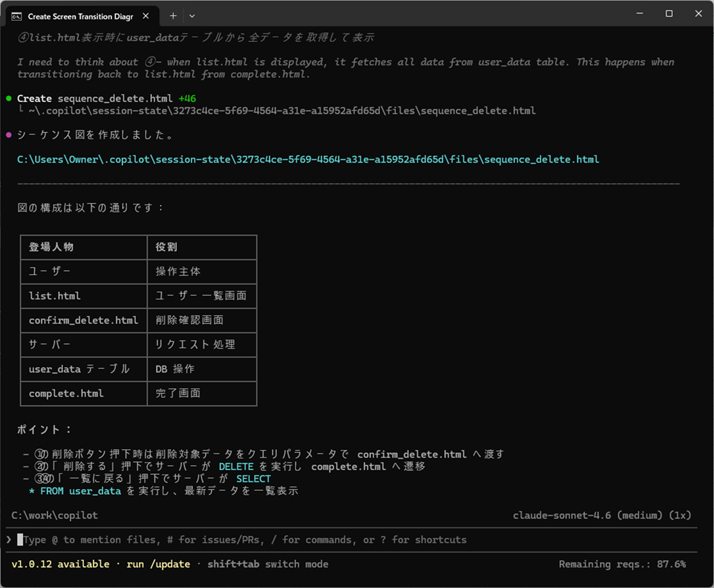Click "run /update" to update the CLI
714x588 pixels.
158,564
